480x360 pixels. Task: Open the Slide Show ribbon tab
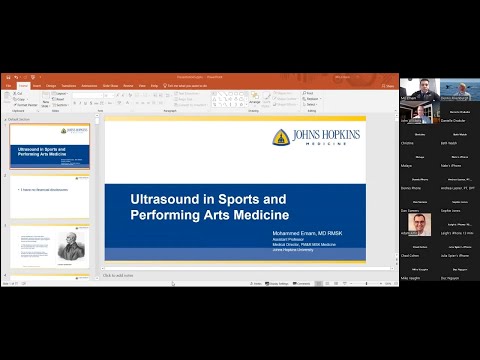(x=110, y=86)
